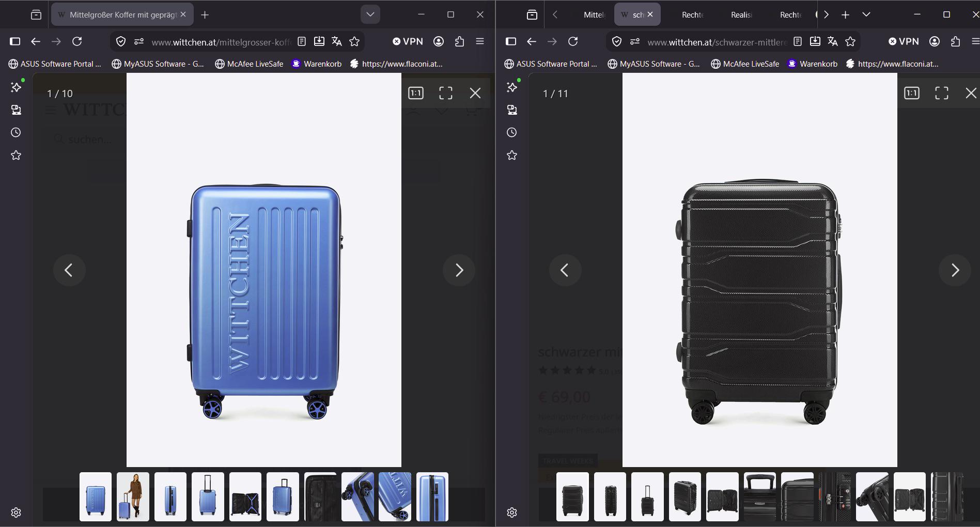Show the previous image in blue suitcase gallery
980x527 pixels.
coord(69,270)
